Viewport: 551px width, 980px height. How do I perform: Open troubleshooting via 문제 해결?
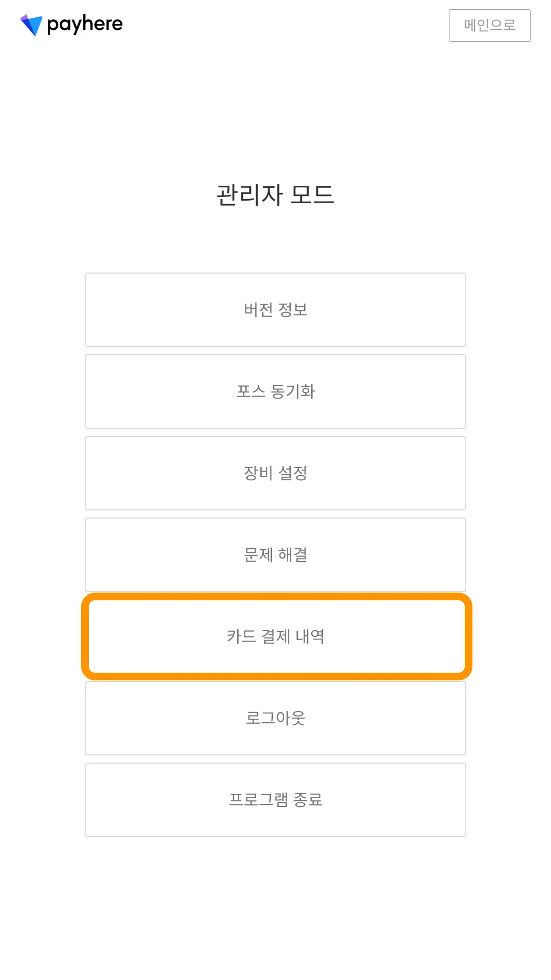click(x=275, y=555)
